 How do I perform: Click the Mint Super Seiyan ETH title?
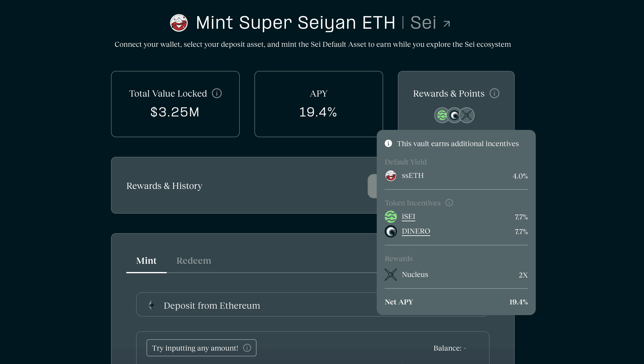tap(296, 23)
